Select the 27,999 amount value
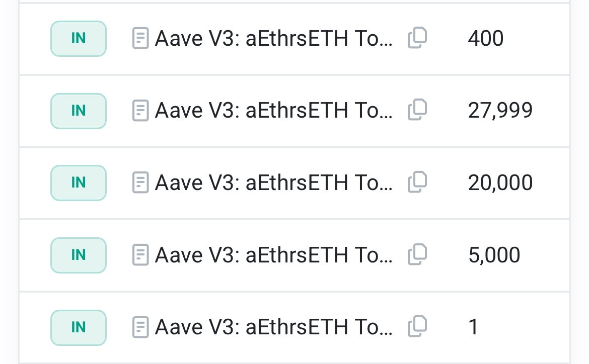The image size is (589, 364). [x=500, y=111]
